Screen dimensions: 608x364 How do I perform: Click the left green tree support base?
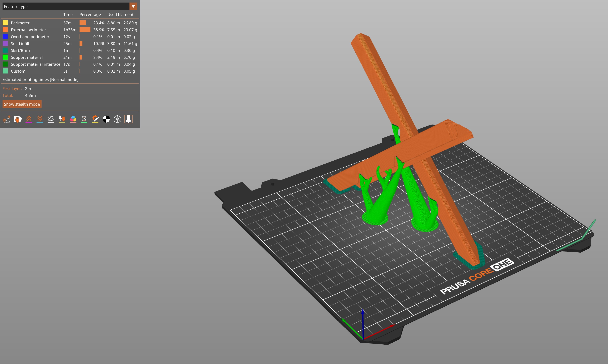tap(375, 218)
